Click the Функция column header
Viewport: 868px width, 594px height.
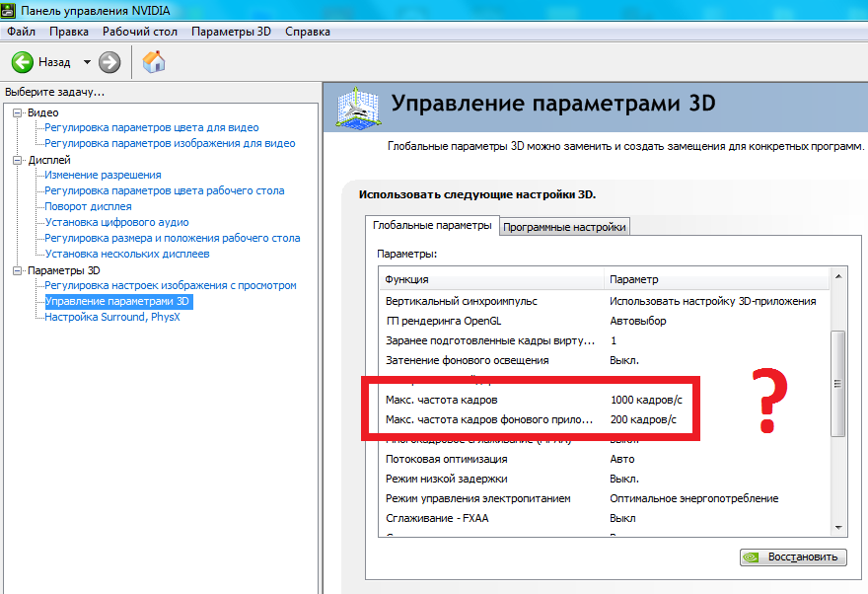click(491, 279)
